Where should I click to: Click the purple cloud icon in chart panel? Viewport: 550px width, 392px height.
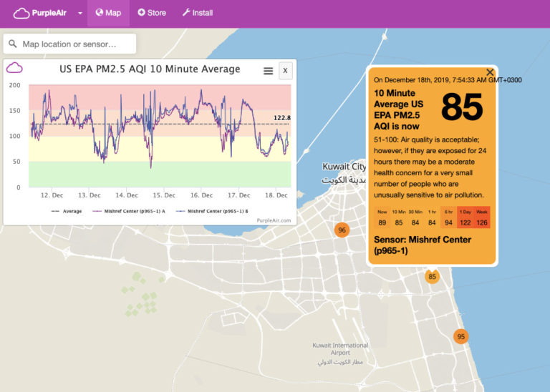14,68
